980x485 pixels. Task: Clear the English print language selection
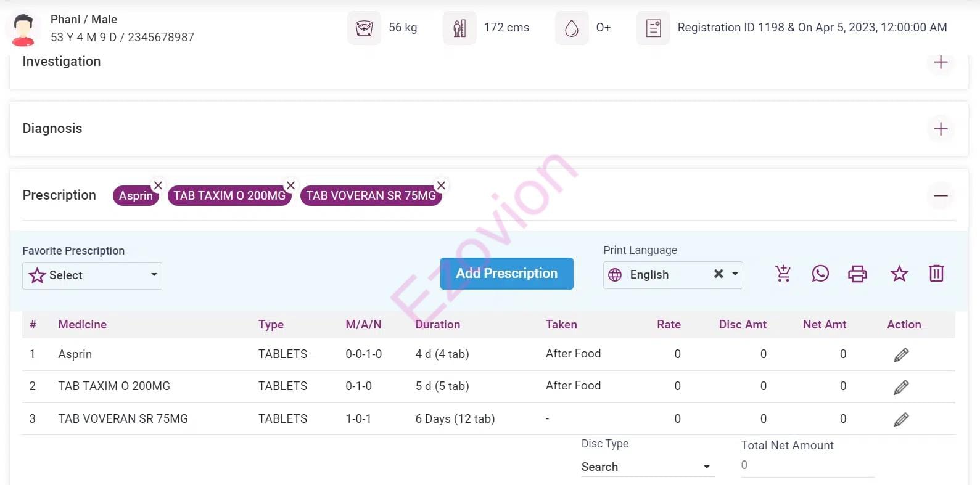[719, 274]
